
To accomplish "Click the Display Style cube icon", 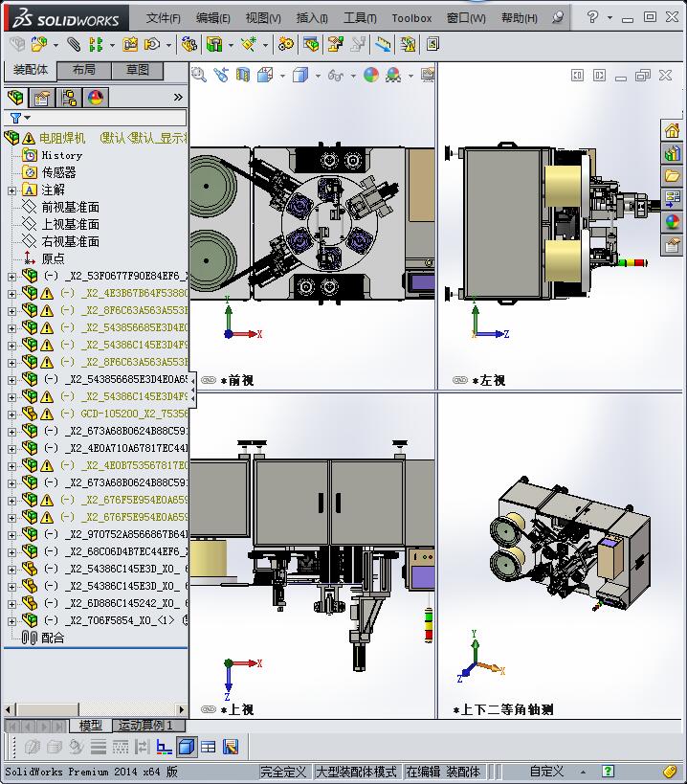I will click(x=300, y=75).
